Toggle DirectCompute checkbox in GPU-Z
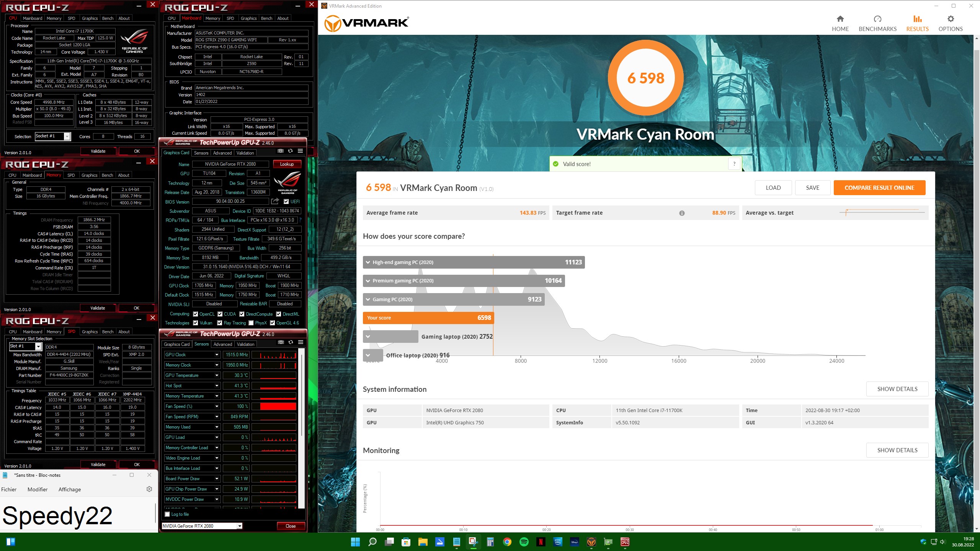 pos(242,314)
